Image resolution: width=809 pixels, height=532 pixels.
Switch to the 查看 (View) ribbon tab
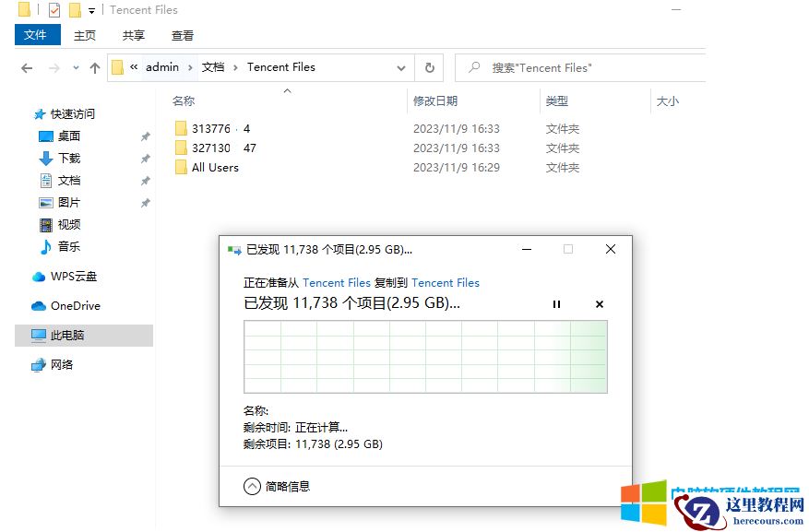click(x=182, y=35)
